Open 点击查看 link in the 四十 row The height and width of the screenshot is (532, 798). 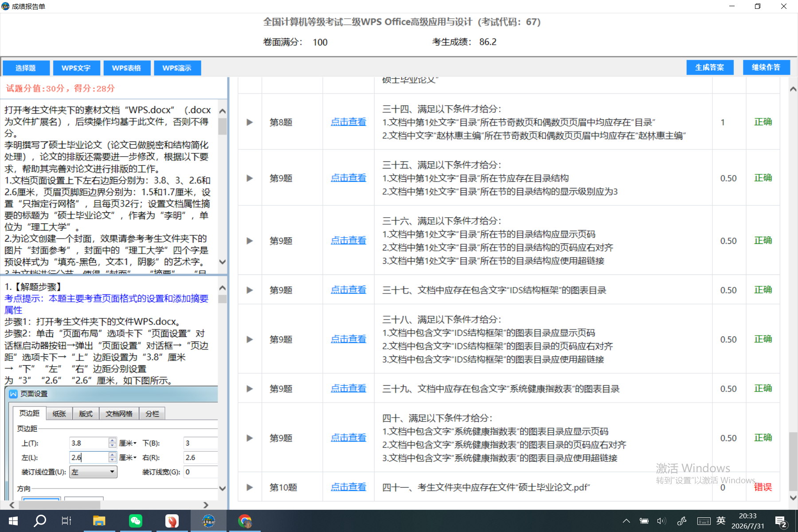(348, 438)
